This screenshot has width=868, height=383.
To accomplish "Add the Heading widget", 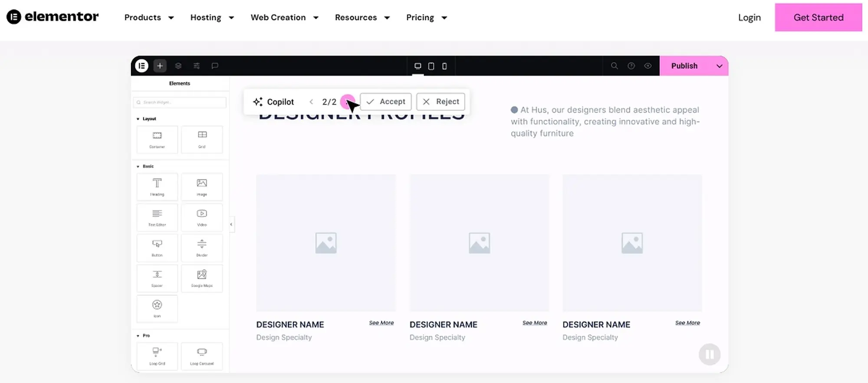I will (x=157, y=187).
